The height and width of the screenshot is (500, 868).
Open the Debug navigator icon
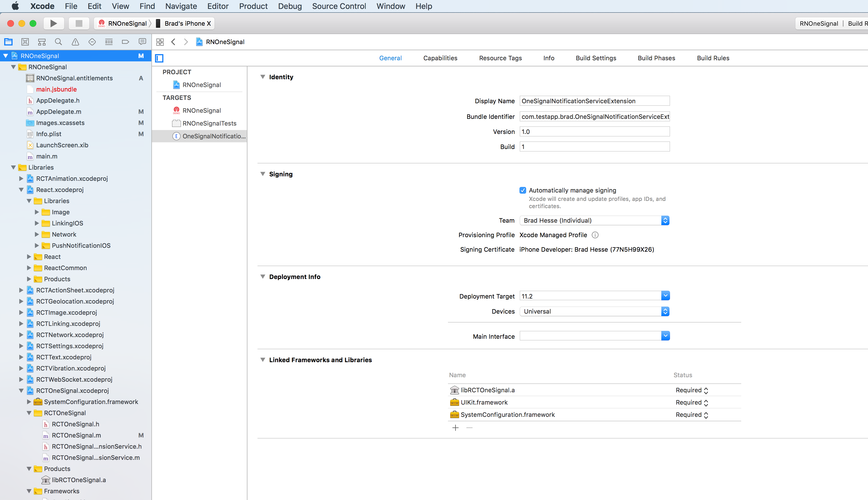pos(109,42)
